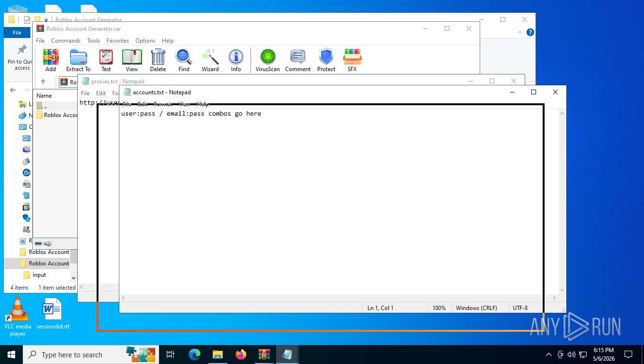Viewport: 644px width, 364px height.
Task: Collapse the File Explorer ribbon chevron
Action: pos(520,32)
